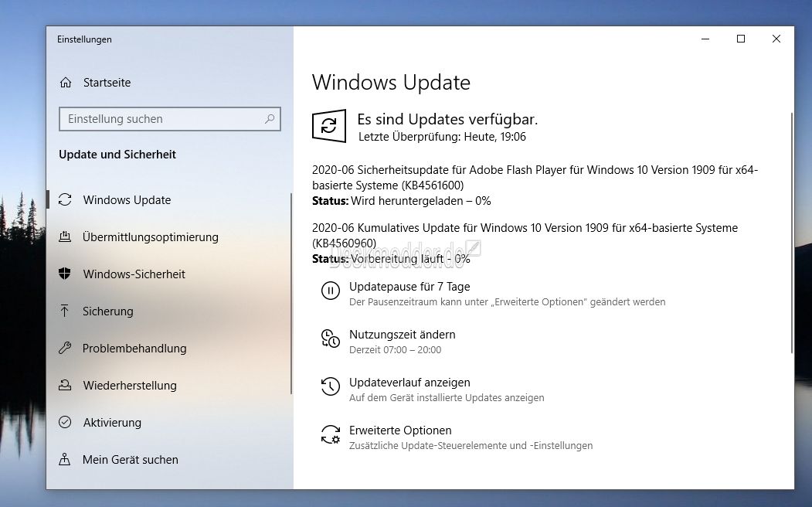812x507 pixels.
Task: Click the Mein Gerät suchen locator icon
Action: pos(65,459)
